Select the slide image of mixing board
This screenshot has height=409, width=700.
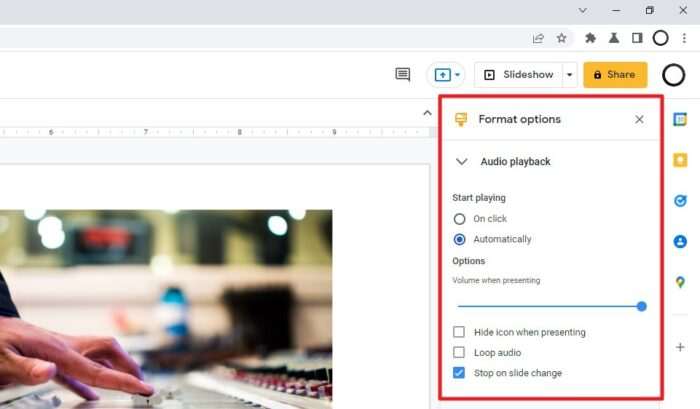coord(166,309)
